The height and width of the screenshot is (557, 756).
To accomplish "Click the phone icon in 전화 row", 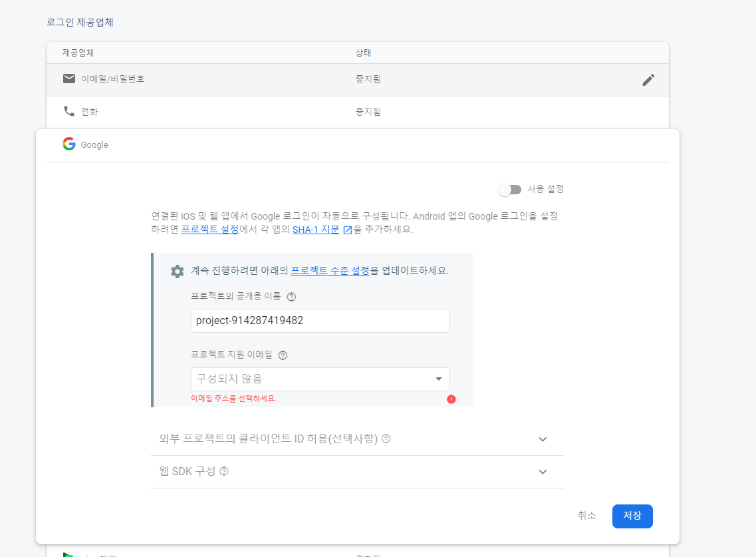I will pos(69,111).
